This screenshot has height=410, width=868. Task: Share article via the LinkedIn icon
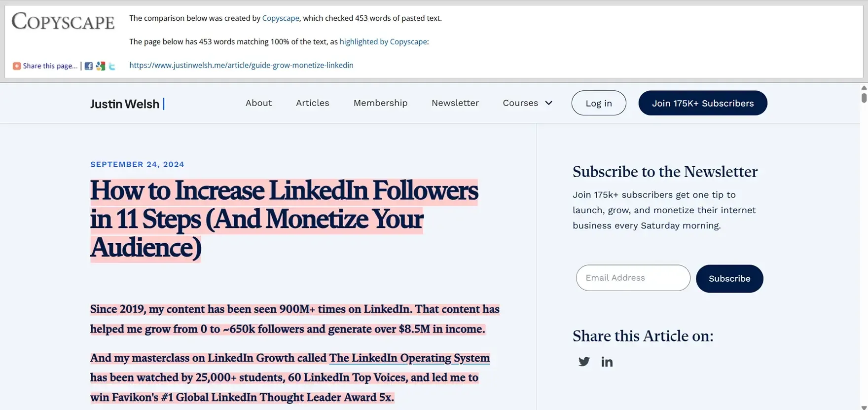(x=607, y=362)
